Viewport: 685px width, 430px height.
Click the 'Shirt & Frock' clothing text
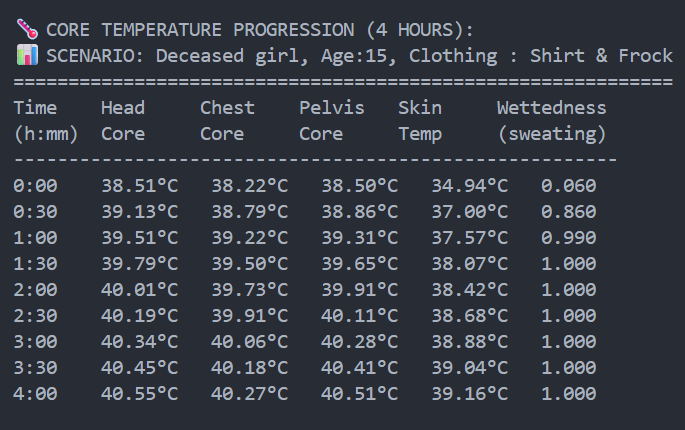(617, 56)
